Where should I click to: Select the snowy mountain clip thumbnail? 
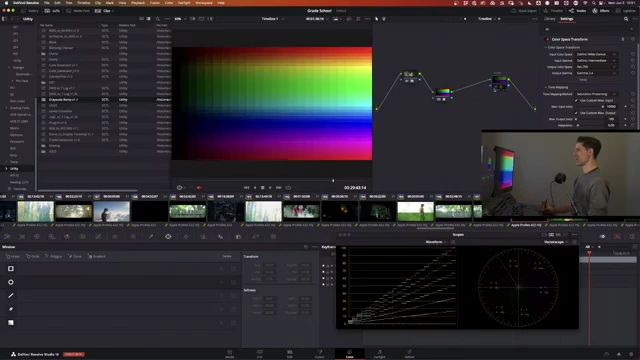point(111,211)
